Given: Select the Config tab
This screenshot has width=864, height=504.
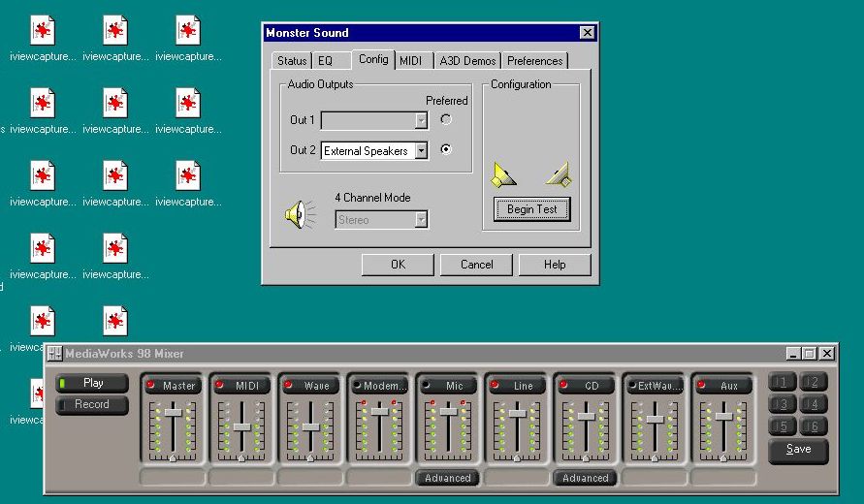Looking at the screenshot, I should (373, 59).
